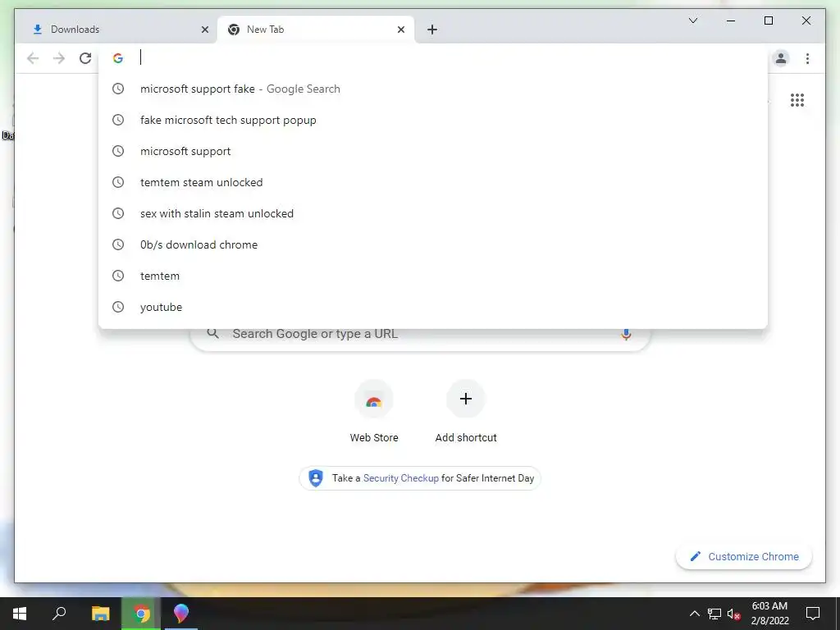Pick the '0b/s download chrome' suggestion
The height and width of the screenshot is (630, 840).
[x=433, y=244]
